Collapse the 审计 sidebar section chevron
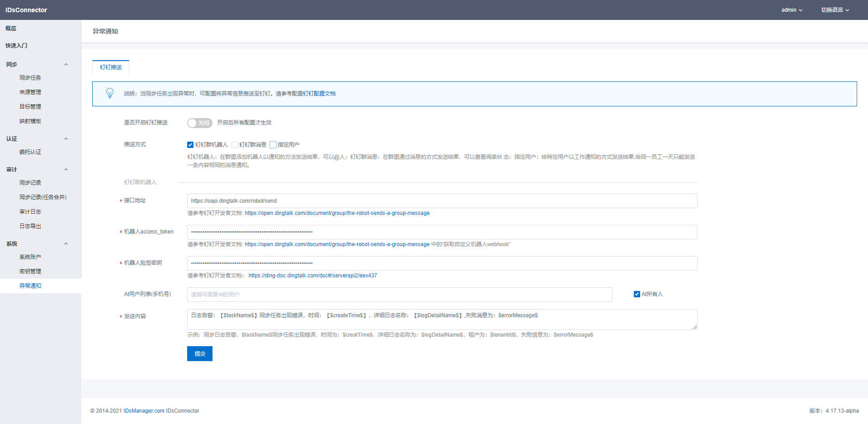 [66, 170]
